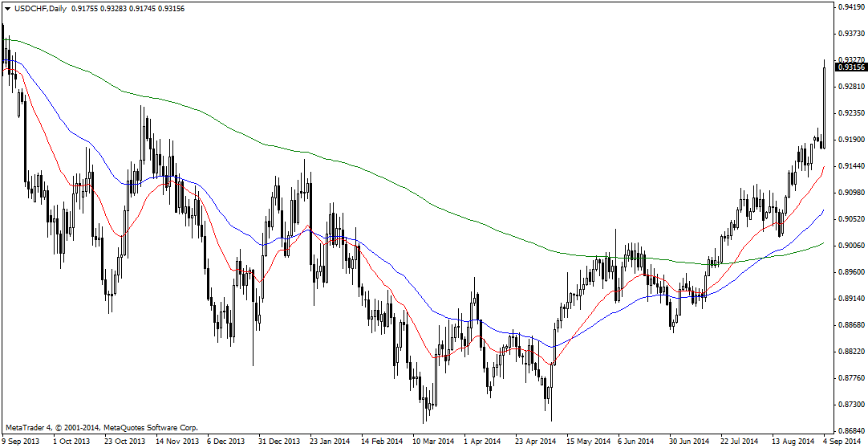
Task: Click date label 1 Oct 2013
Action: (x=71, y=442)
